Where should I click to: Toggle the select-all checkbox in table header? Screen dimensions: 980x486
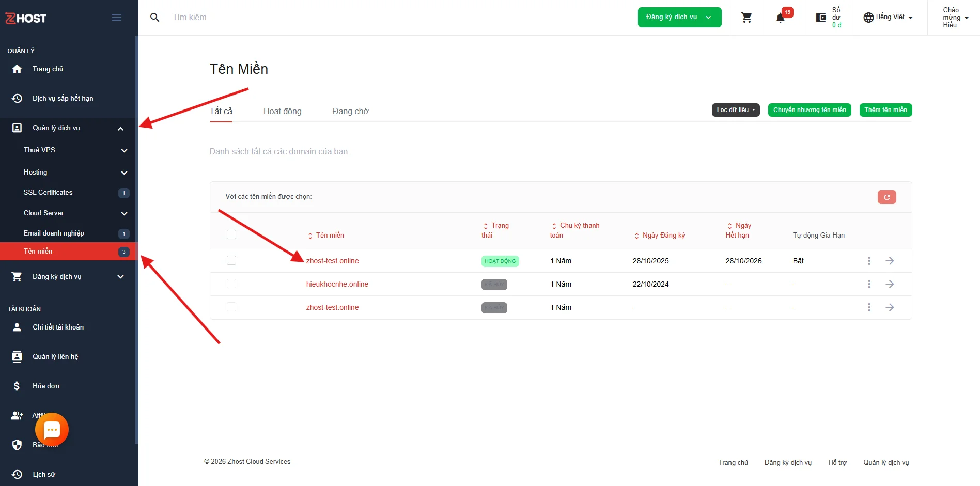point(231,234)
